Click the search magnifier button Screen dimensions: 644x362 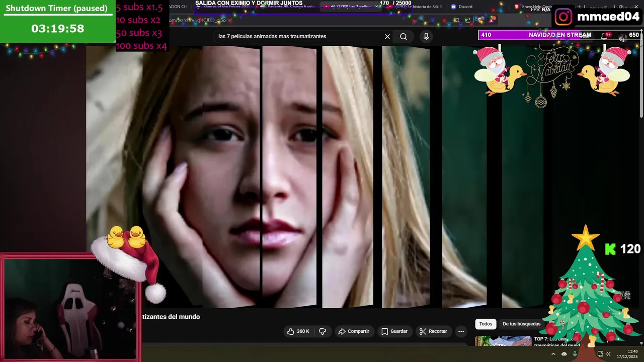(x=404, y=37)
